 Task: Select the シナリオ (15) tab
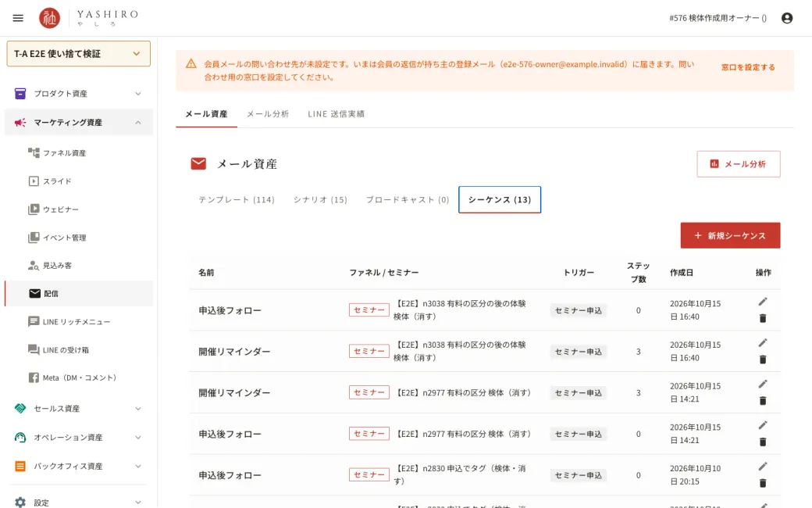point(320,199)
